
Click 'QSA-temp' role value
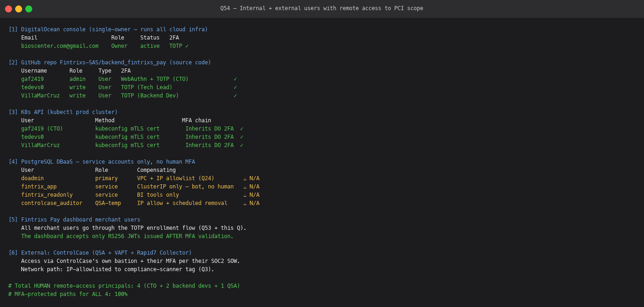pyautogui.click(x=108, y=203)
